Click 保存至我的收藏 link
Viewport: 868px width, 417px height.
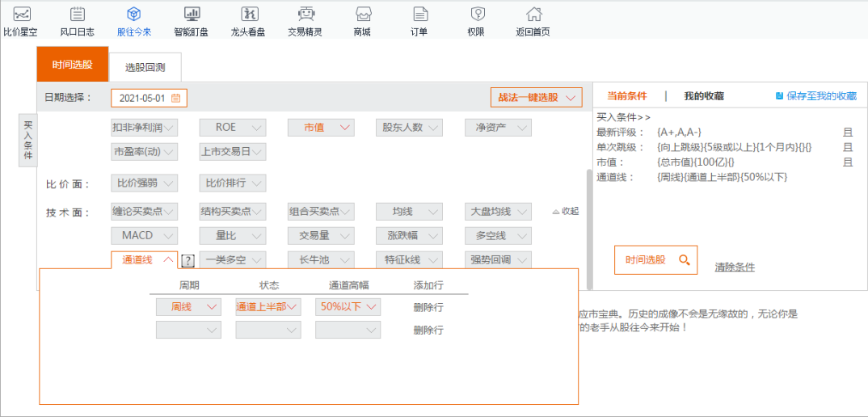point(821,96)
